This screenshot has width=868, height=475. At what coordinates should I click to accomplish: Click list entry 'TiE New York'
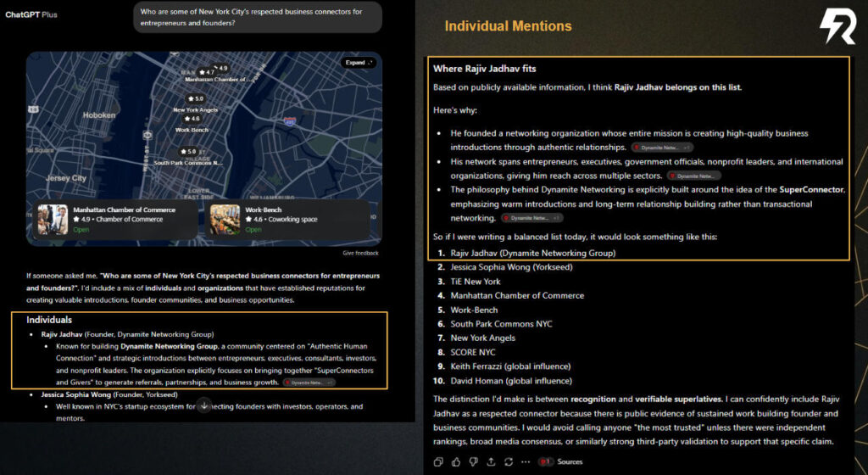475,282
